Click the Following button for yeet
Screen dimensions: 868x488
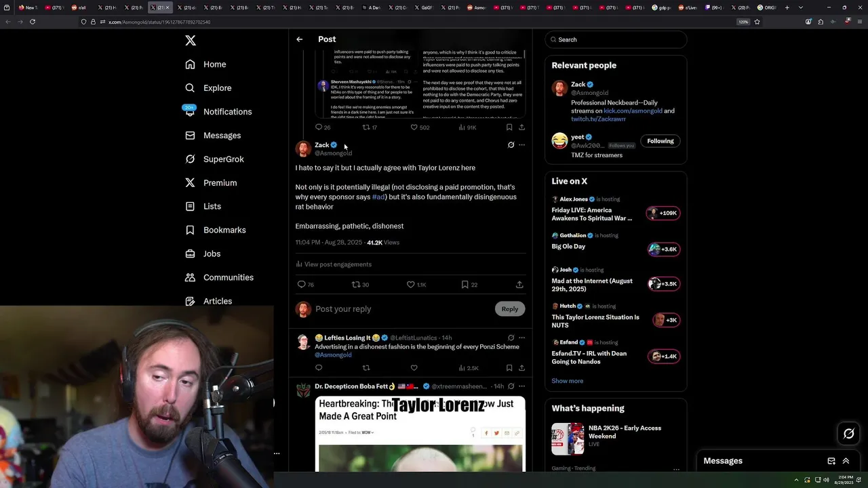660,141
